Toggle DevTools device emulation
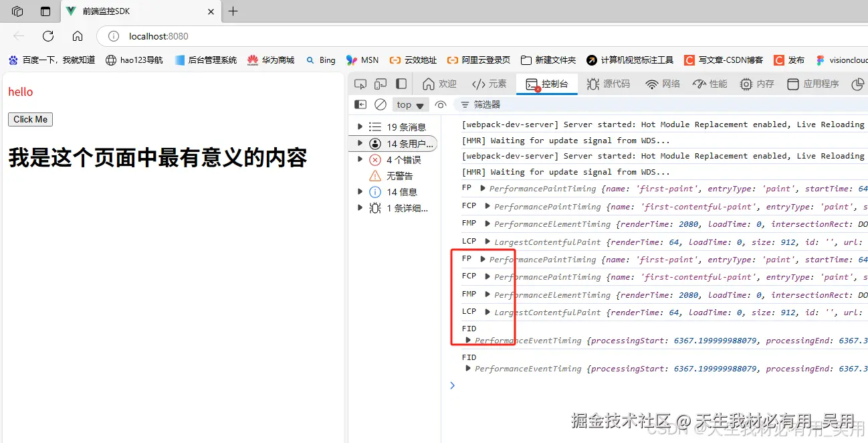Image resolution: width=868 pixels, height=443 pixels. pyautogui.click(x=381, y=84)
